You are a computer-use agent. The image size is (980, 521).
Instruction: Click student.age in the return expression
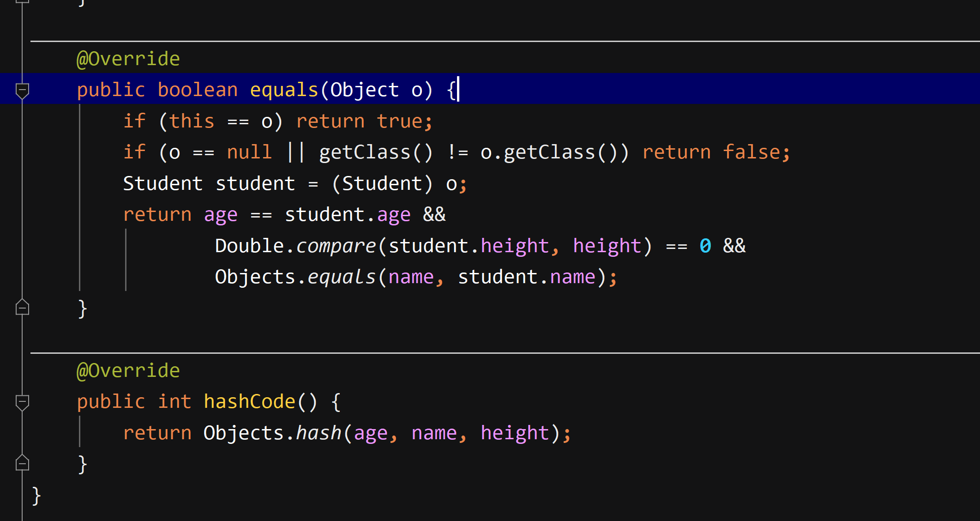coord(347,214)
